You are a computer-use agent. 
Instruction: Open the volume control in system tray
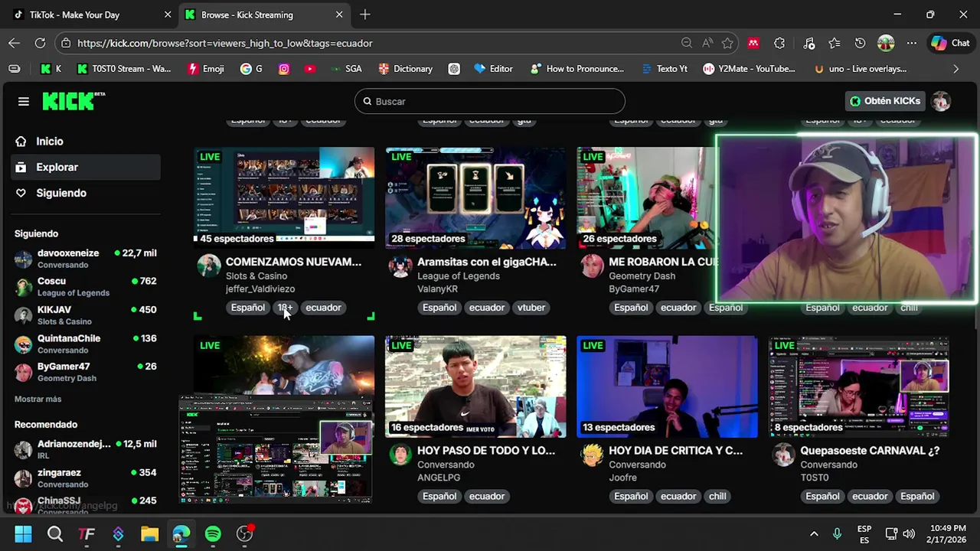point(909,533)
